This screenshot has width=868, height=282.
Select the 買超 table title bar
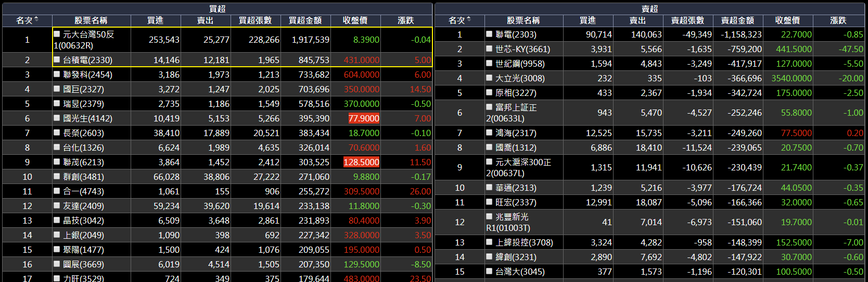pos(218,9)
